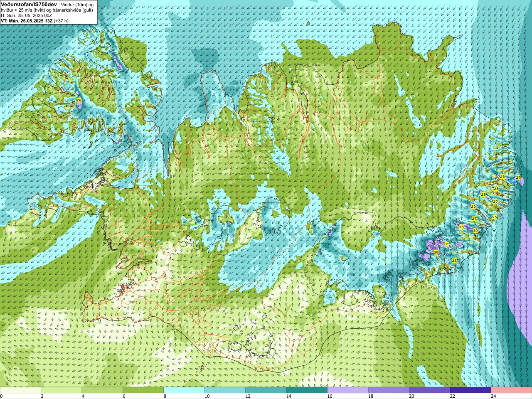Click the '(+37 h)' forecast offset text
The width and height of the screenshot is (532, 399).
point(61,21)
